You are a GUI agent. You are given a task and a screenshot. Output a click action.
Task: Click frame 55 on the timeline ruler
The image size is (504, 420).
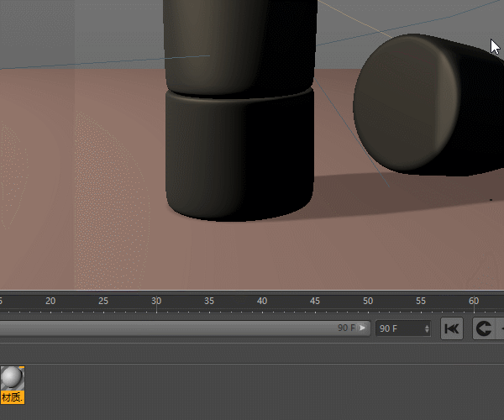click(421, 306)
